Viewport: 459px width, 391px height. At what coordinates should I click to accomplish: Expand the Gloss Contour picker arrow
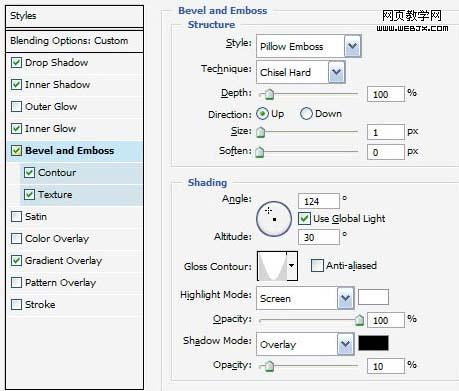[x=292, y=266]
